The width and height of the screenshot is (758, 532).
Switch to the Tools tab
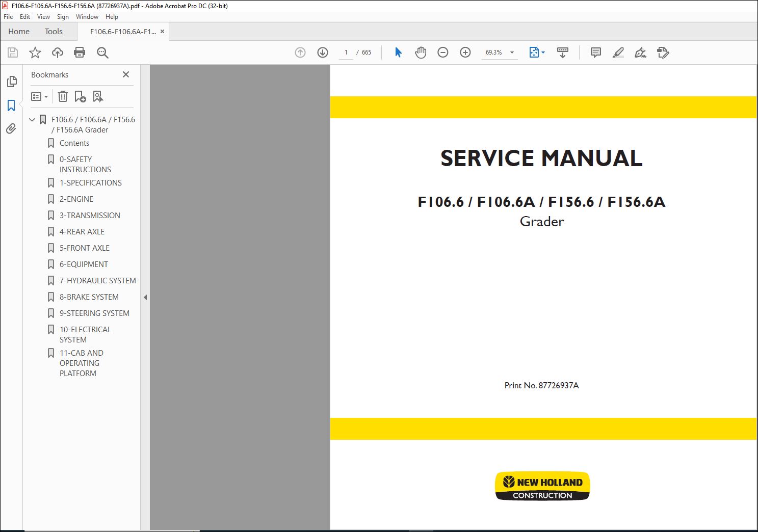click(54, 32)
